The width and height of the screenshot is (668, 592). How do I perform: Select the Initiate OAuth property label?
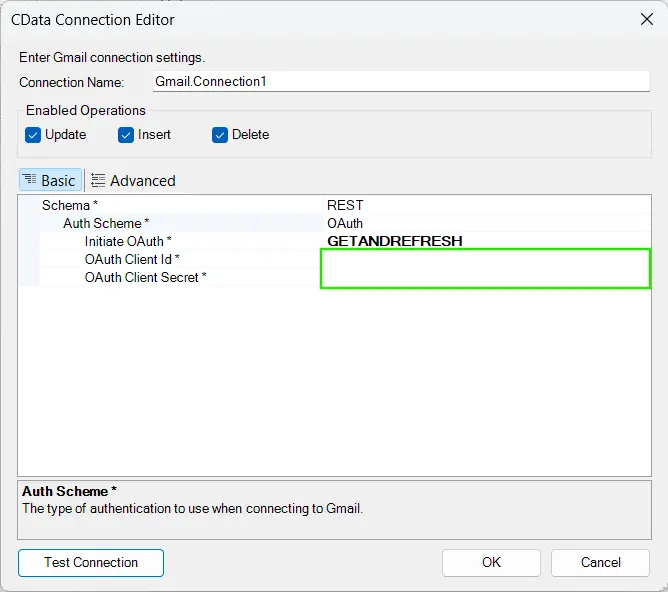click(x=128, y=241)
